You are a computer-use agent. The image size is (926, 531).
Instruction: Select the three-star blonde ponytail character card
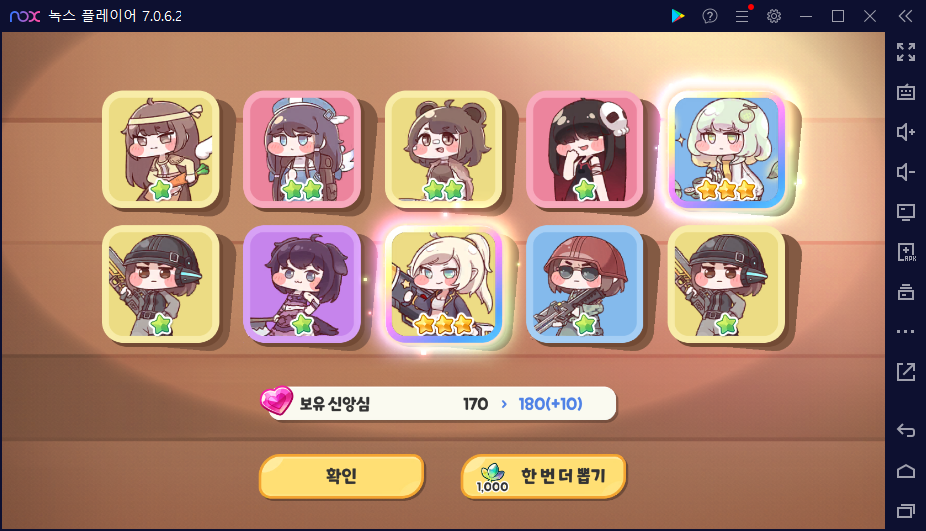pyautogui.click(x=444, y=285)
